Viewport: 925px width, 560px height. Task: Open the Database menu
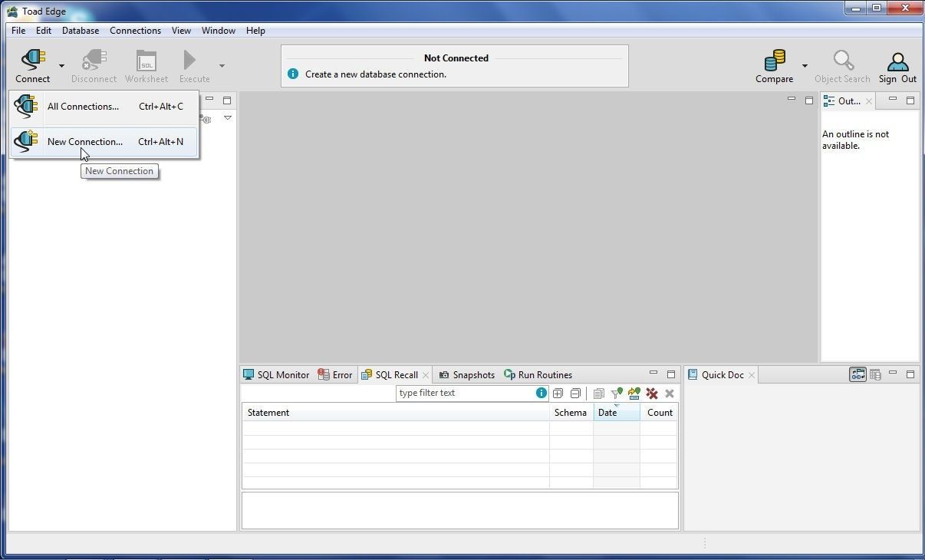pos(81,31)
